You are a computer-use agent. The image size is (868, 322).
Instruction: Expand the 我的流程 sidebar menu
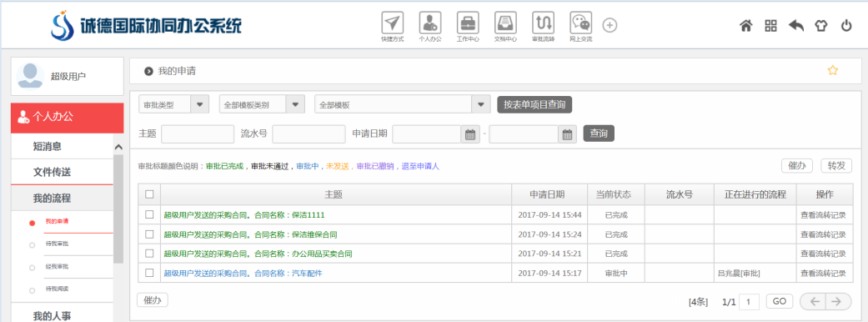click(62, 199)
